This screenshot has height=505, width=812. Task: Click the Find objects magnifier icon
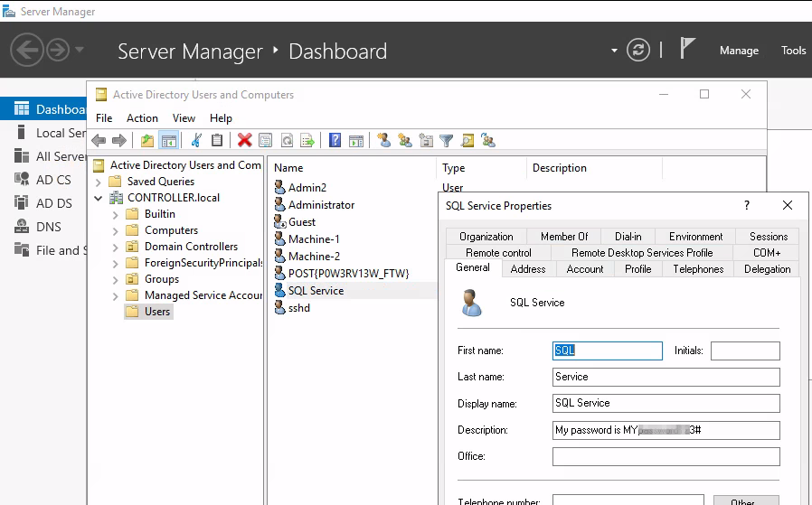tap(467, 140)
